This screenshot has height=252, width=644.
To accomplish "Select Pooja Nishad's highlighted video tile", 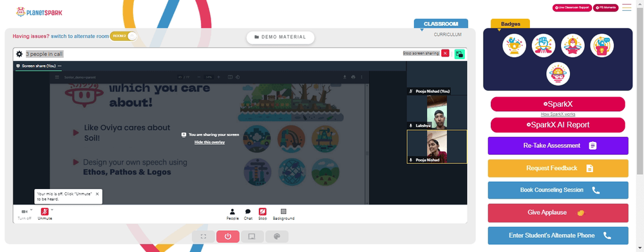I will click(x=437, y=147).
